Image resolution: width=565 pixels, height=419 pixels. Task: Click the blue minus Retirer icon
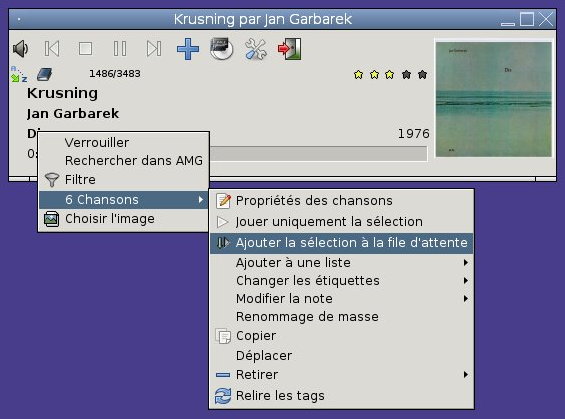(x=223, y=375)
